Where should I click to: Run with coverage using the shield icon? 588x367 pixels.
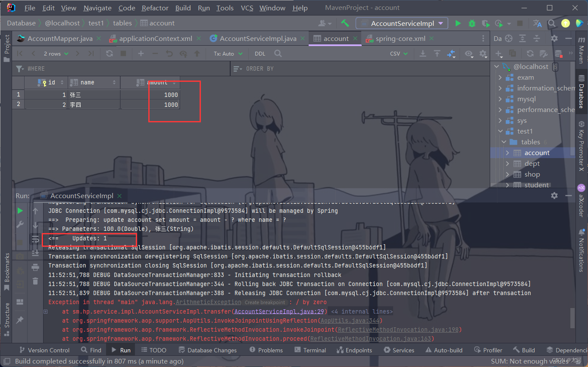[486, 23]
